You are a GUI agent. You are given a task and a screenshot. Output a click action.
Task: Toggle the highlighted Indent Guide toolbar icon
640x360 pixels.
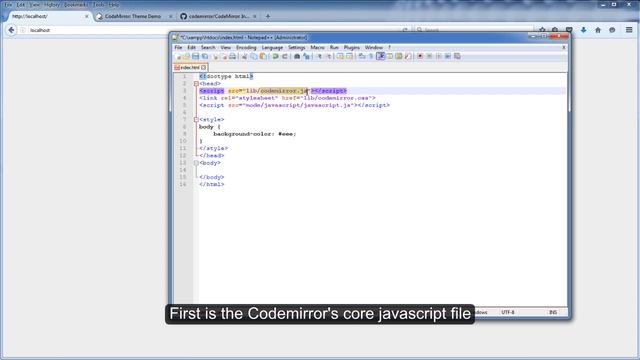tap(380, 56)
